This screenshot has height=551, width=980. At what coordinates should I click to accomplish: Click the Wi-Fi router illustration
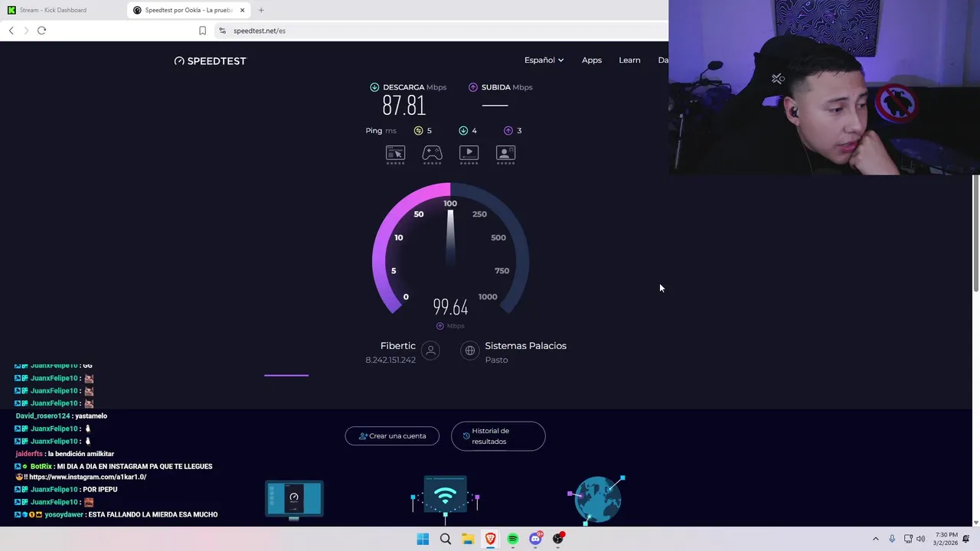(446, 499)
